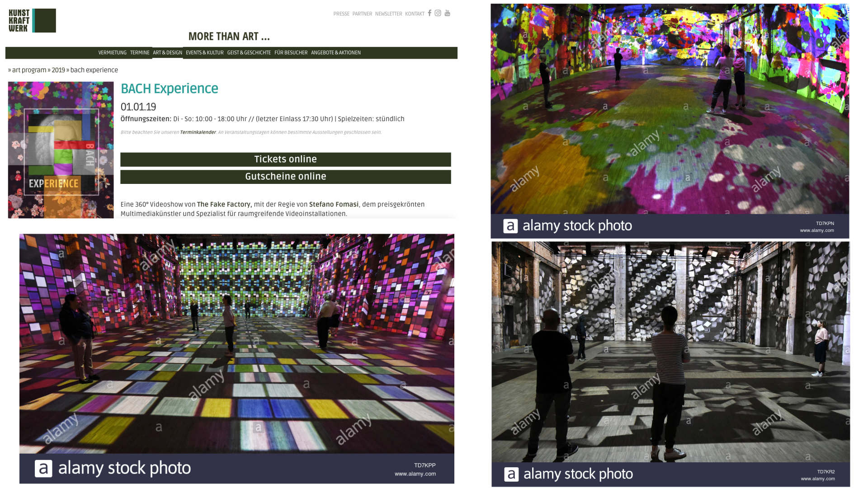868x488 pixels.
Task: Open the Events & Kultur menu
Action: click(204, 53)
